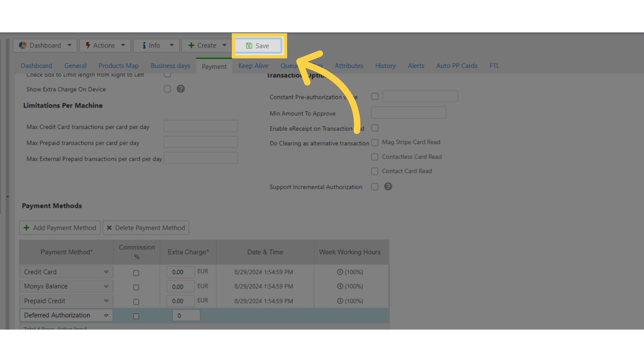Enable Enable eReceipt on Transaction checkbox
This screenshot has height=362, width=644.
click(x=375, y=128)
